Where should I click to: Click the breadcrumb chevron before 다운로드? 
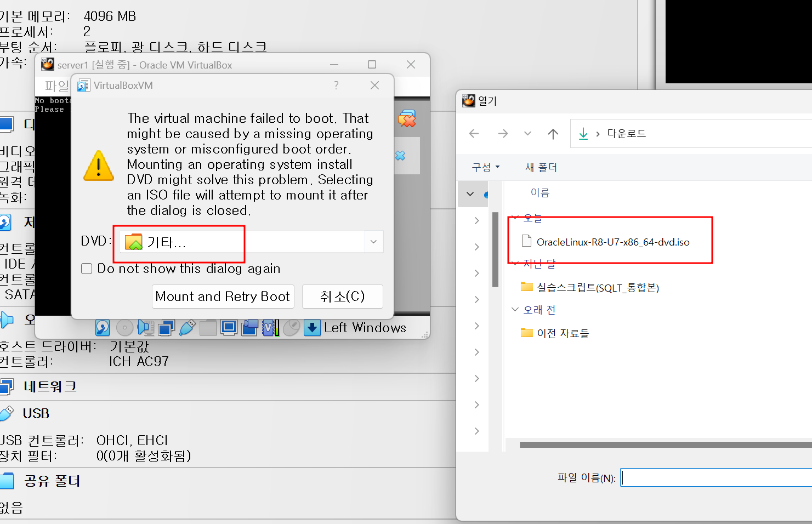point(598,134)
